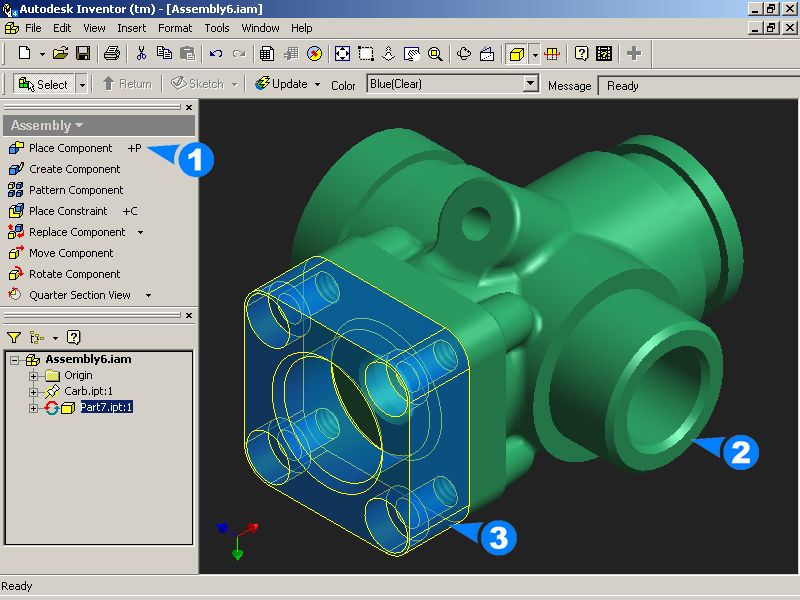Screen dimensions: 800x600
Task: Click the Rotate view icon
Action: pyautogui.click(x=464, y=53)
